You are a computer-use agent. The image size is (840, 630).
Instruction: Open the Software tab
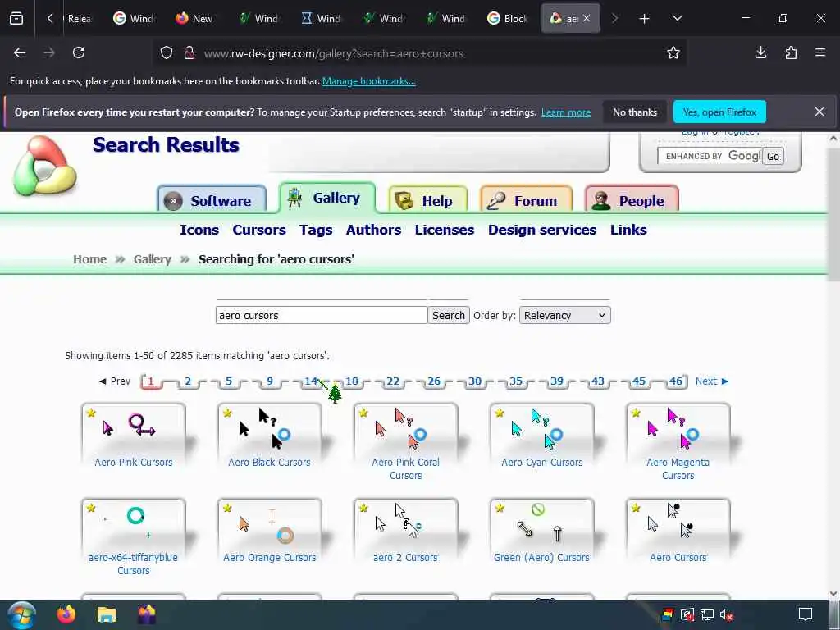click(212, 200)
